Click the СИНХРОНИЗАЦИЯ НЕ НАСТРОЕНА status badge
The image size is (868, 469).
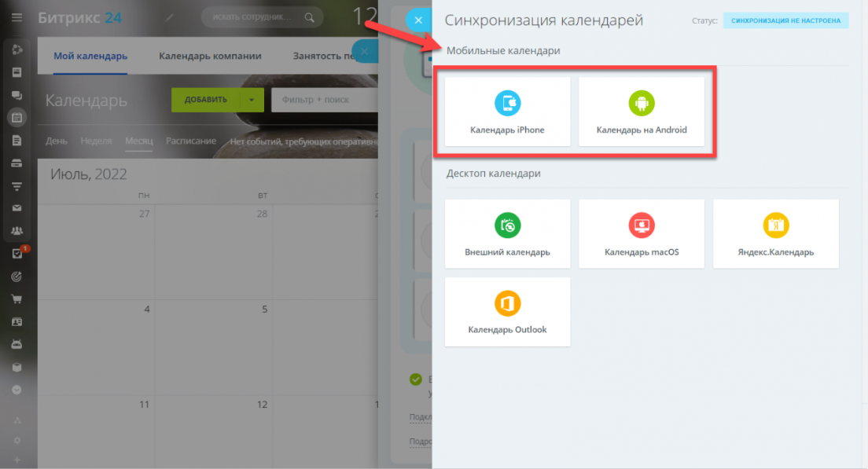point(785,20)
